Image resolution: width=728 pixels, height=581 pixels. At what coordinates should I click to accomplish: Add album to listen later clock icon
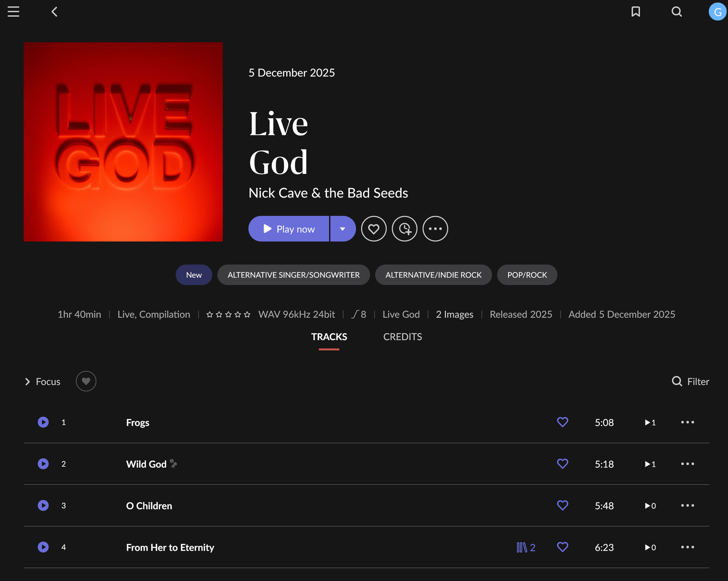[404, 229]
